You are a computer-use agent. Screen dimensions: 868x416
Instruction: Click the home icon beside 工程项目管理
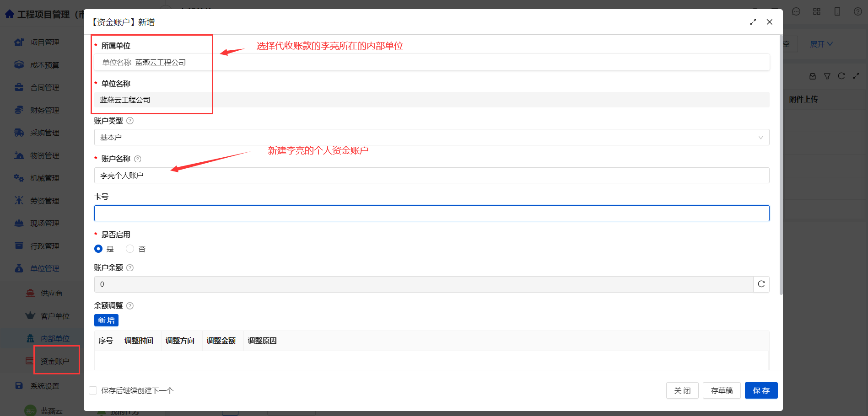point(10,14)
